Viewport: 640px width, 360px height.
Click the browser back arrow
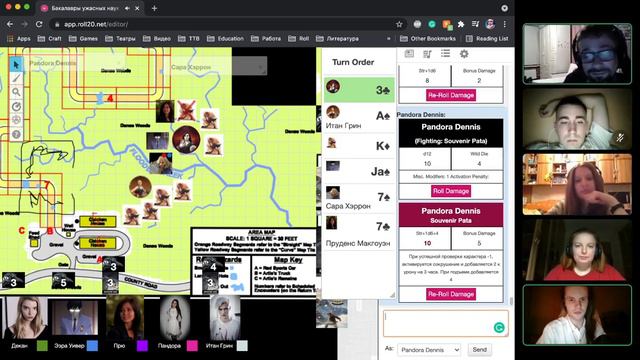point(10,24)
